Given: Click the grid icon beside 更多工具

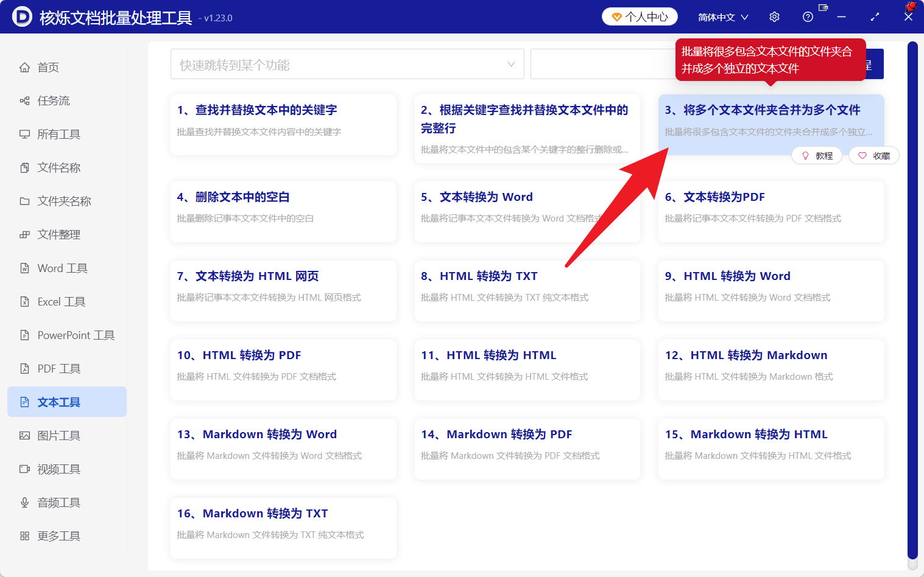Looking at the screenshot, I should pos(24,536).
